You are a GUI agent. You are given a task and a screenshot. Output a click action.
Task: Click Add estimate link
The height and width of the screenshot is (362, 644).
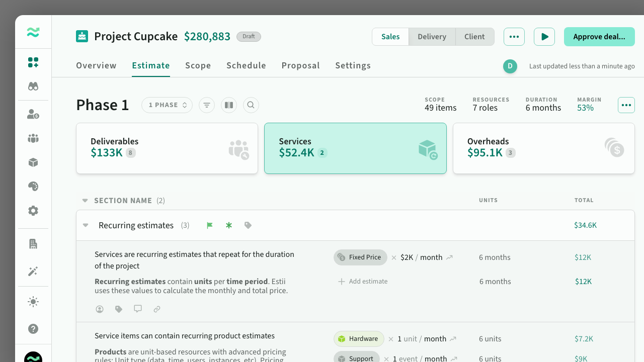coord(363,282)
